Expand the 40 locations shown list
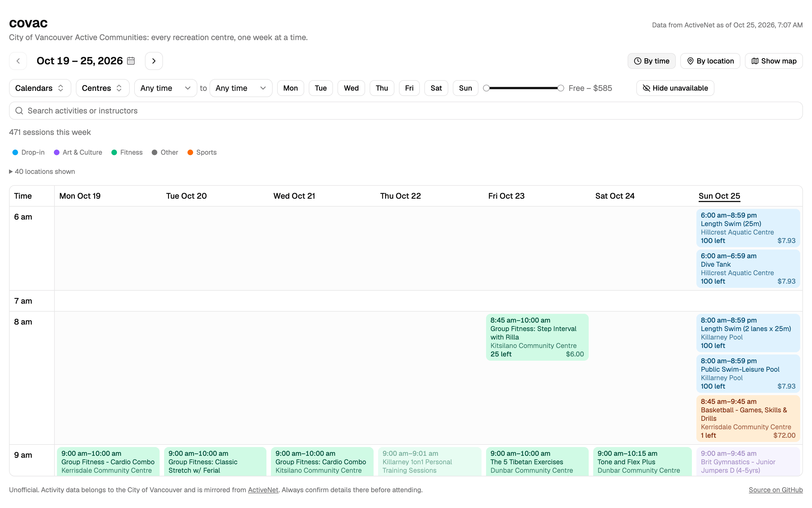Screen dimensions: 812x508 tap(42, 171)
